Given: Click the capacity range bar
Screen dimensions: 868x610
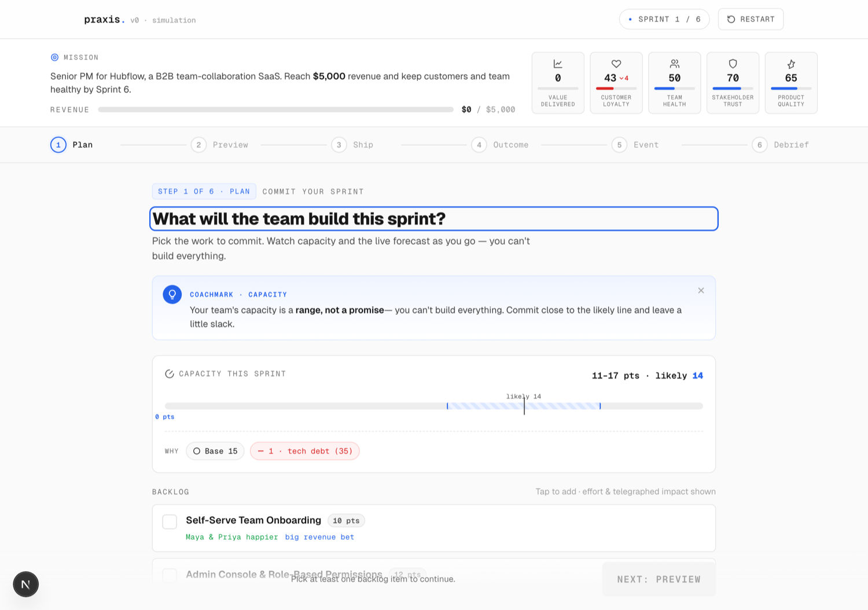Looking at the screenshot, I should pyautogui.click(x=434, y=406).
